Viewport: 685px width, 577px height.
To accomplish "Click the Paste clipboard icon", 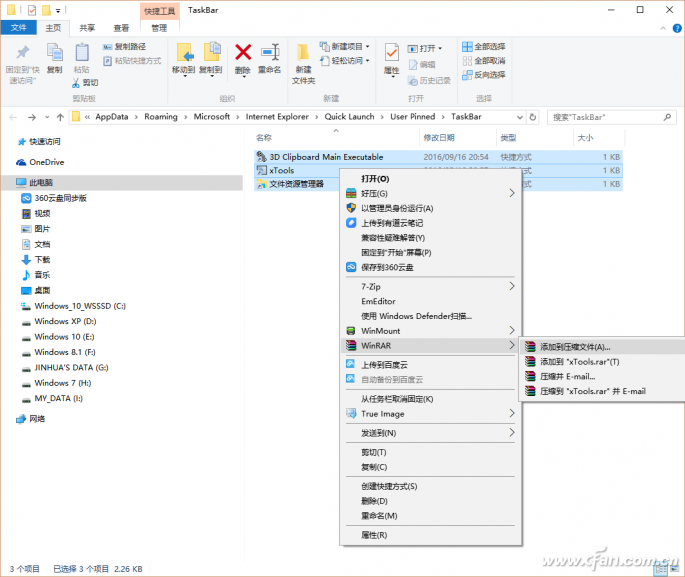I will tap(82, 53).
